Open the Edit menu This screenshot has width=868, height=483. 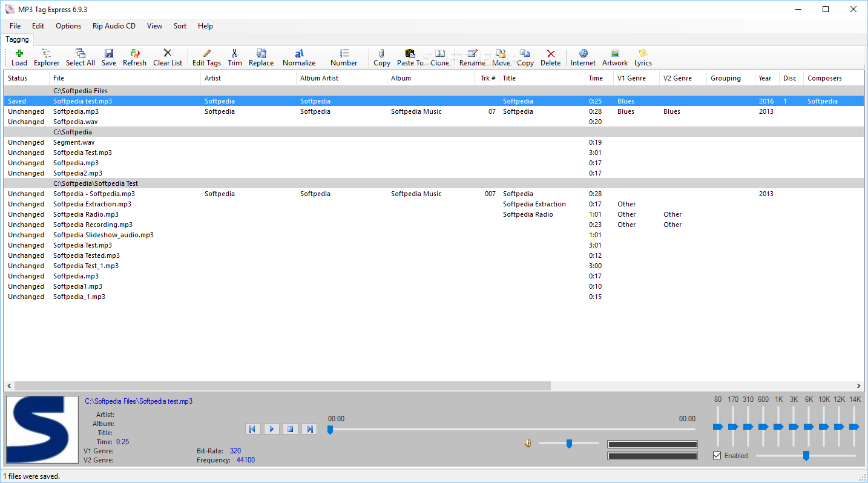coord(38,26)
